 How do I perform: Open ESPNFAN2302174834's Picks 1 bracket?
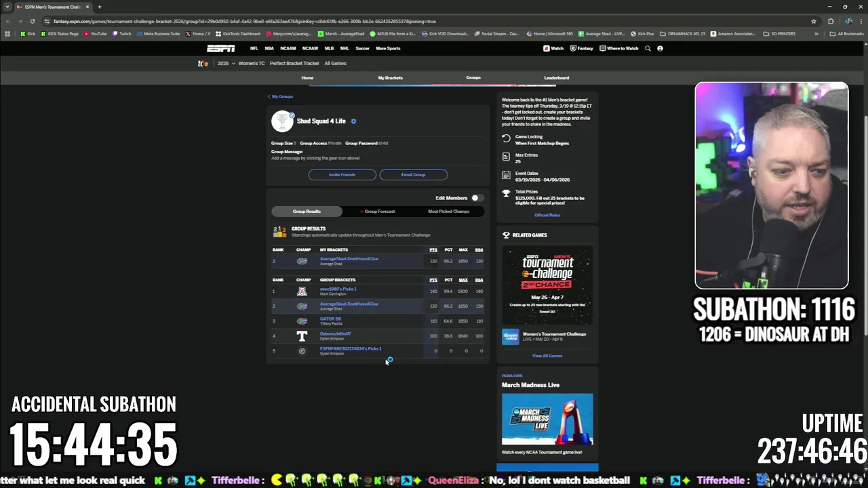pos(351,349)
